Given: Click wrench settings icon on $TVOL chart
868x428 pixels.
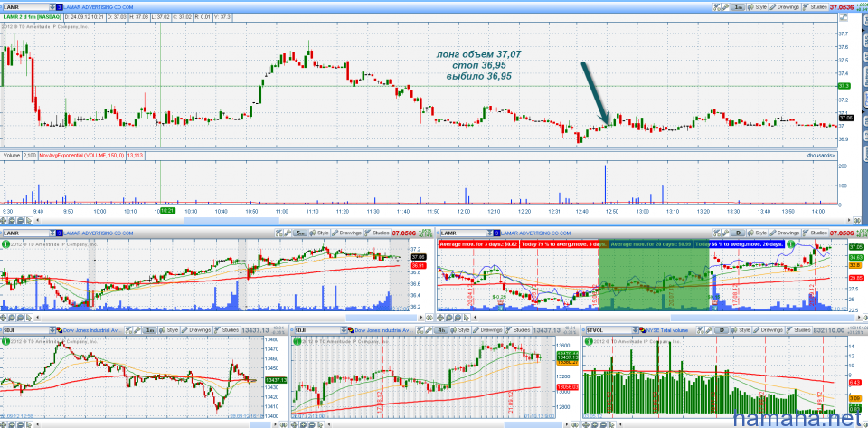Looking at the screenshot, I should (709, 330).
